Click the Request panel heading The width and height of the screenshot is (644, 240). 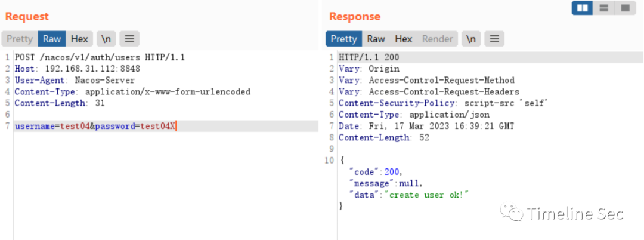[27, 17]
